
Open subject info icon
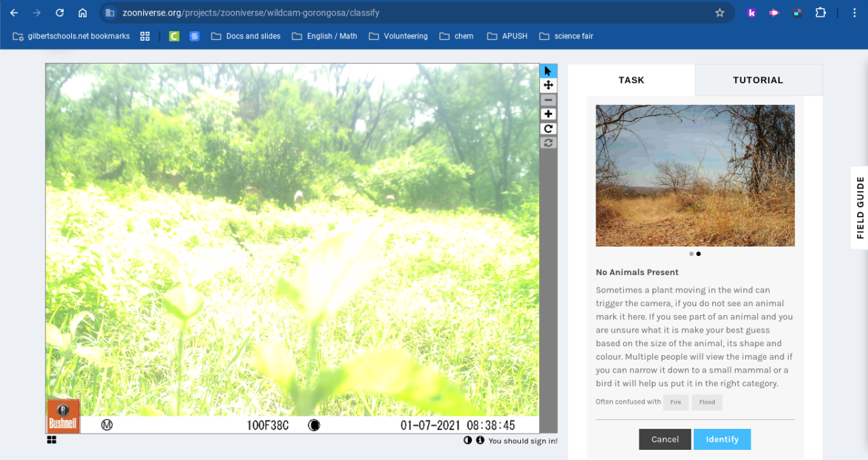480,440
